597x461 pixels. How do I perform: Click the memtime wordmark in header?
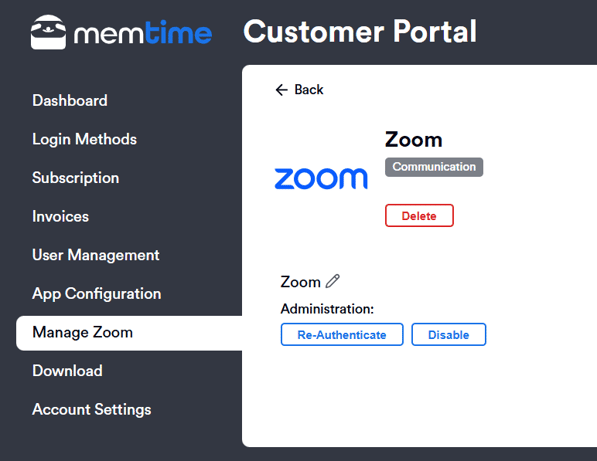click(143, 33)
